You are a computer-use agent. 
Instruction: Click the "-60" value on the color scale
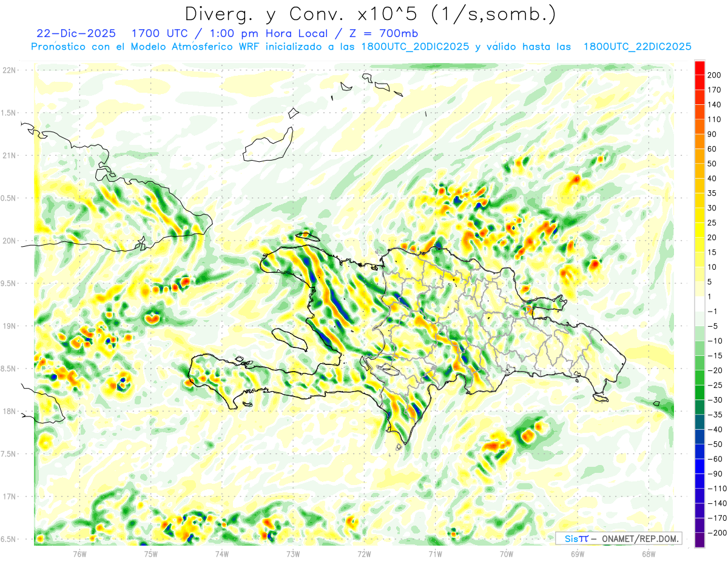(716, 459)
